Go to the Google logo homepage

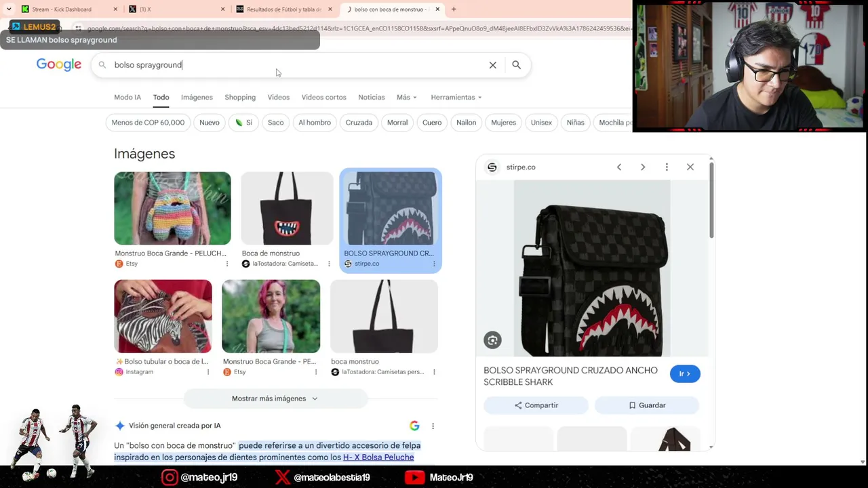(59, 64)
